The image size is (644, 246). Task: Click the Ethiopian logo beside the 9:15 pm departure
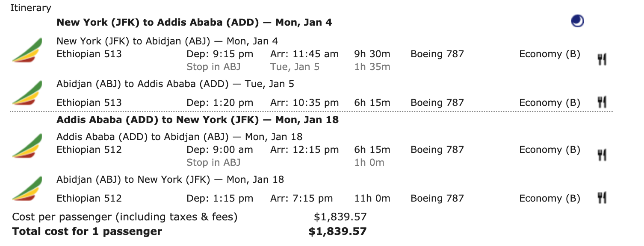click(27, 50)
